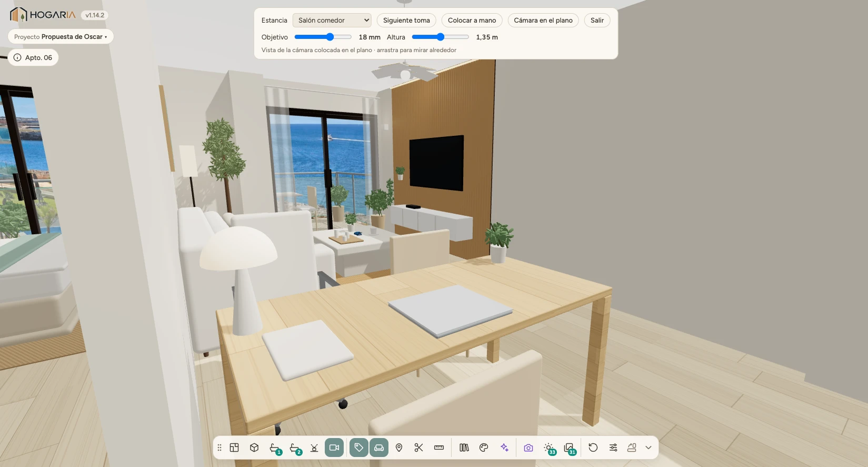Viewport: 868px width, 467px height.
Task: Take a snapshot with the camera icon
Action: tap(528, 448)
